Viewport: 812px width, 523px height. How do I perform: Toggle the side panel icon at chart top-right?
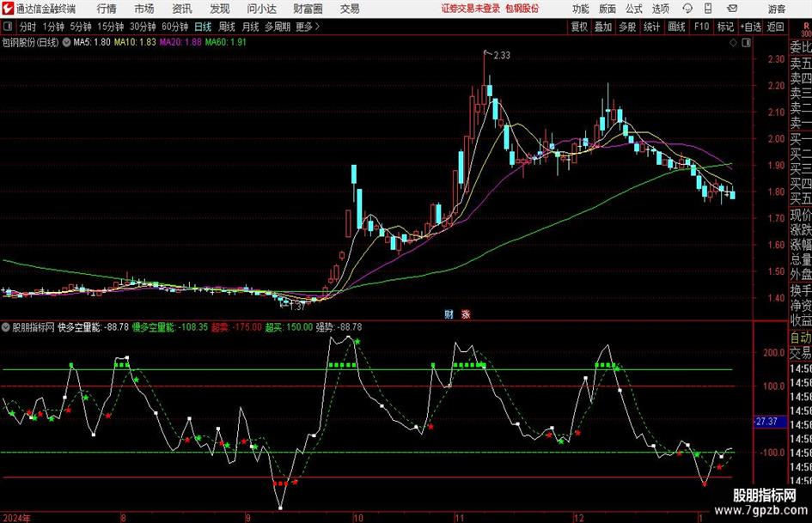click(x=746, y=43)
